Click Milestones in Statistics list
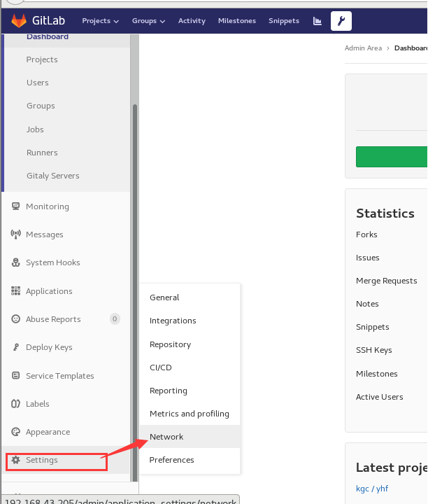 click(377, 374)
